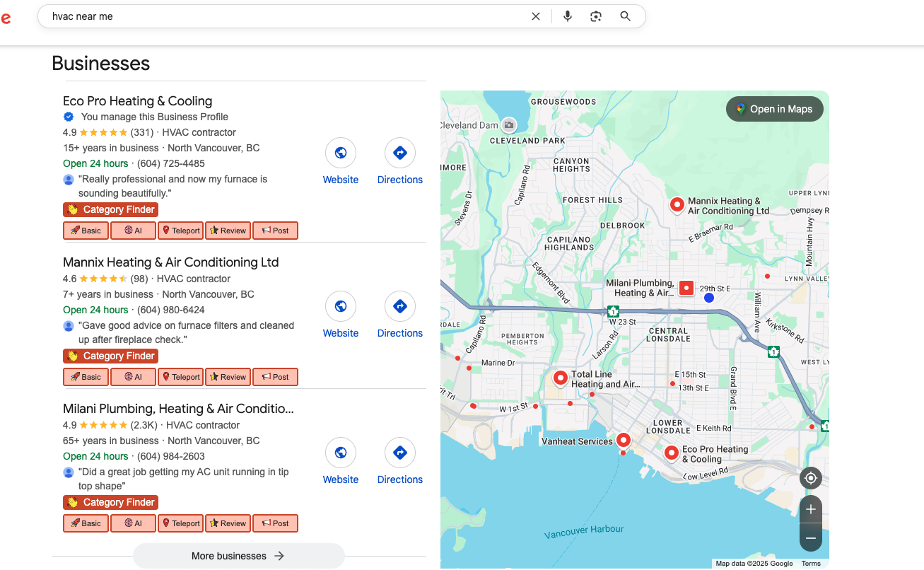Image resolution: width=924 pixels, height=570 pixels.
Task: Click 'Vancouver Harbour' map label
Action: (585, 532)
